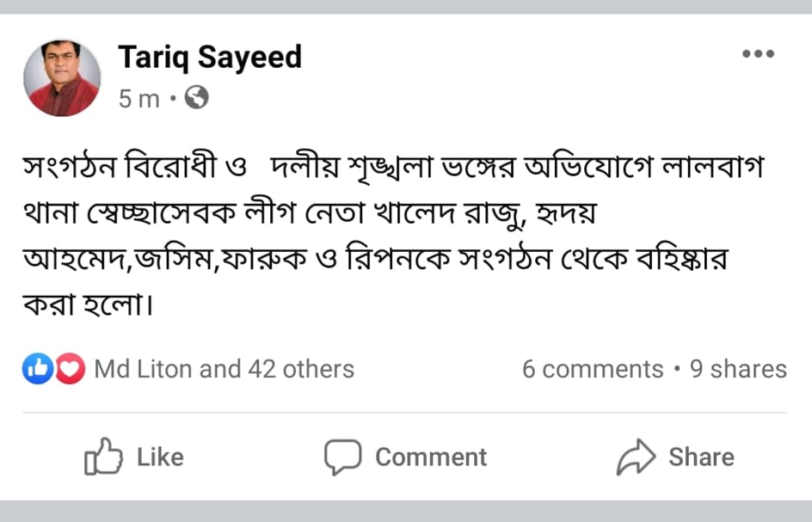The height and width of the screenshot is (522, 812).
Task: Click the curved arrow Share icon
Action: (636, 457)
